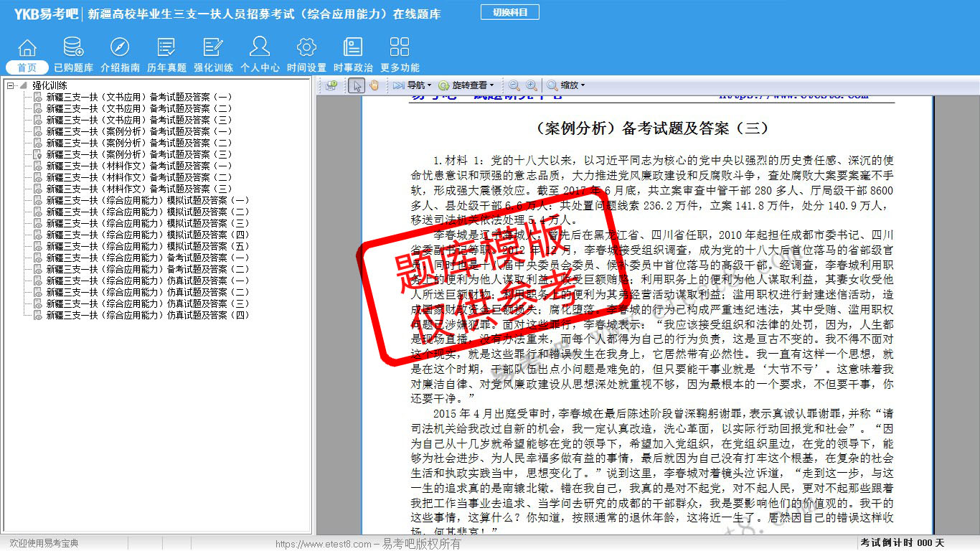980x551 pixels.
Task: Go to 个人中心 profile icon
Action: click(260, 48)
